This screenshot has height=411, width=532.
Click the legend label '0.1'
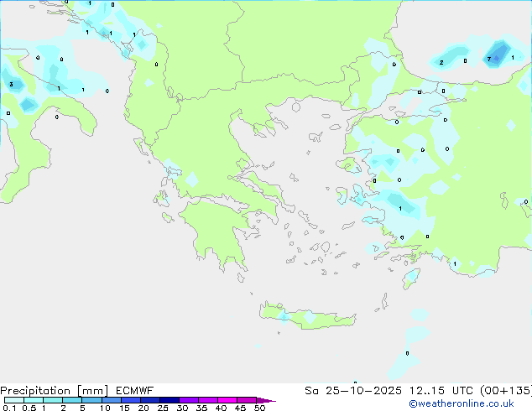coord(9,408)
